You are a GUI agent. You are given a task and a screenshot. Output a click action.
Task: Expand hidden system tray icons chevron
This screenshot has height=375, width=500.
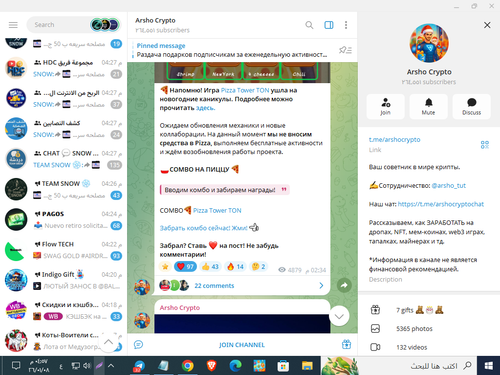point(111,366)
